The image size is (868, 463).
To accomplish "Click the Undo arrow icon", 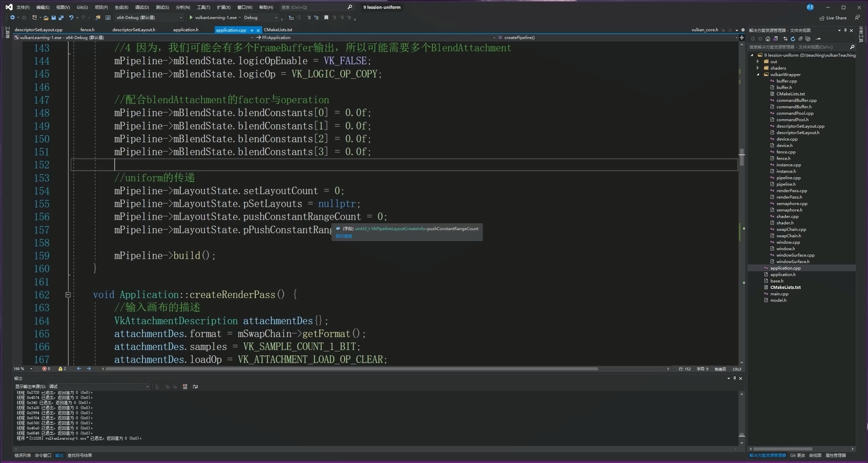I will (71, 18).
